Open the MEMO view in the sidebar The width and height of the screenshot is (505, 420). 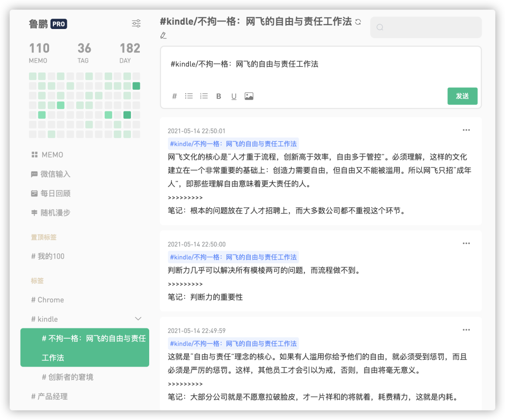tap(47, 155)
